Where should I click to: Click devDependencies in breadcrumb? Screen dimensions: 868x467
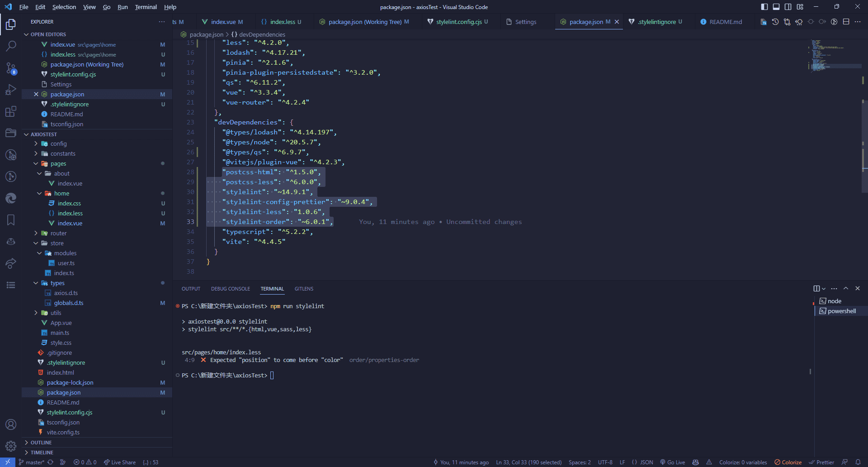[262, 34]
